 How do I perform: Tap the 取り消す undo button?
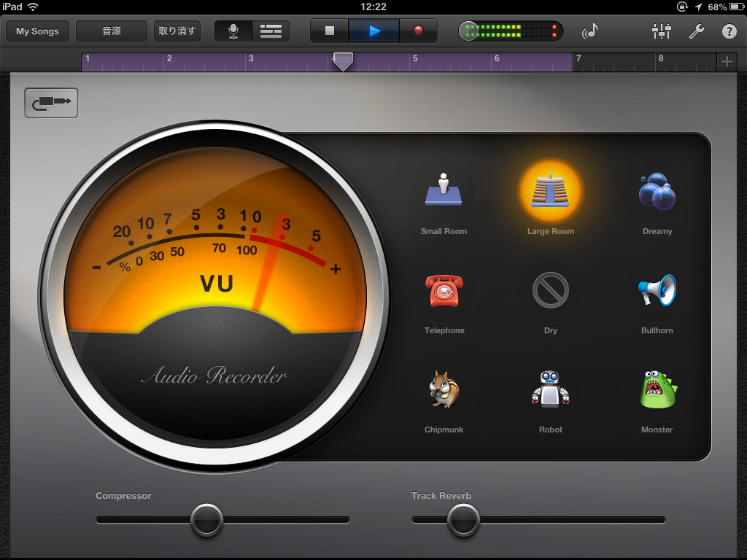click(177, 31)
